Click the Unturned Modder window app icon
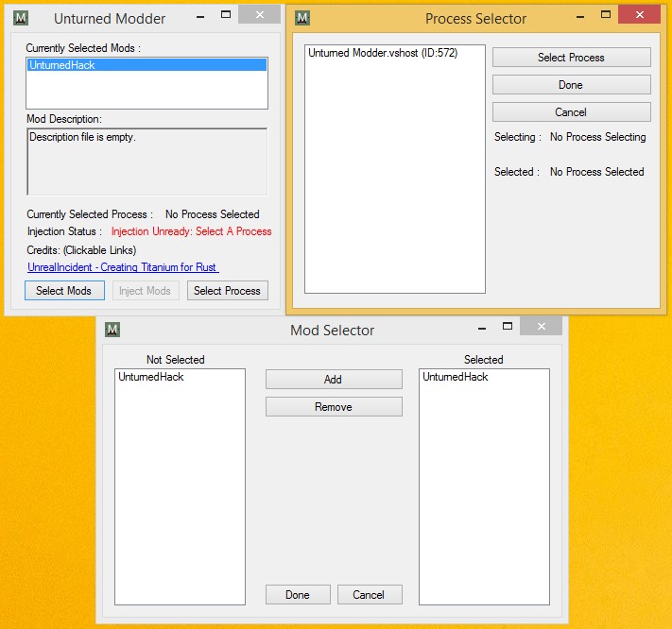This screenshot has width=672, height=629. point(21,17)
